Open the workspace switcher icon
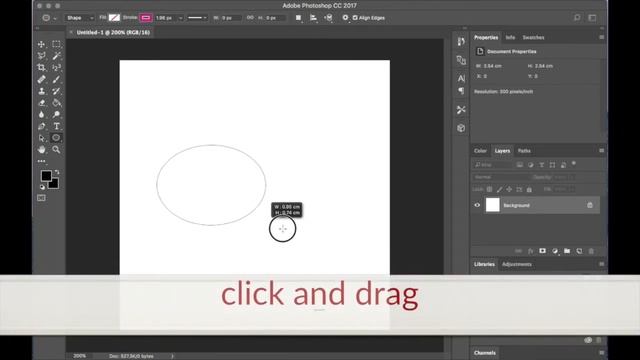 (x=592, y=18)
